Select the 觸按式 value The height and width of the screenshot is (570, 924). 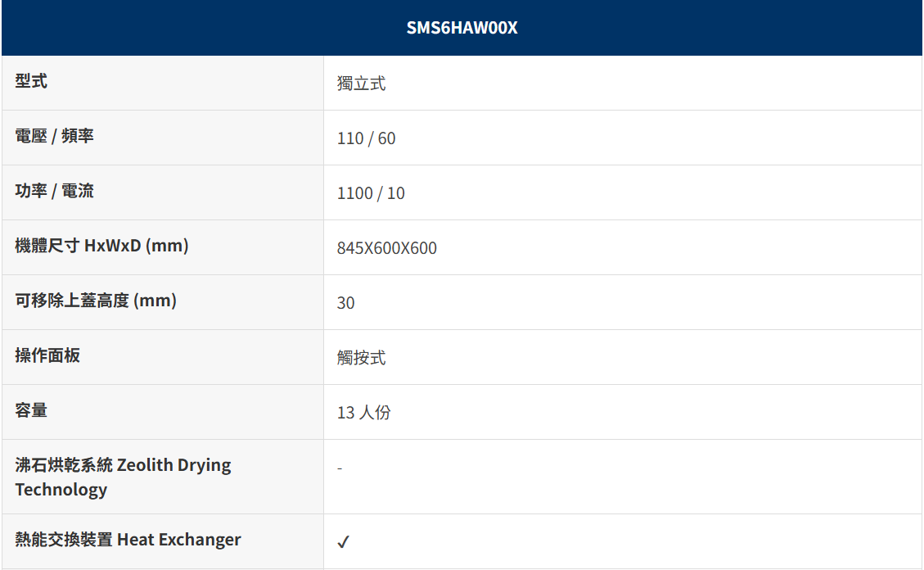click(x=361, y=358)
